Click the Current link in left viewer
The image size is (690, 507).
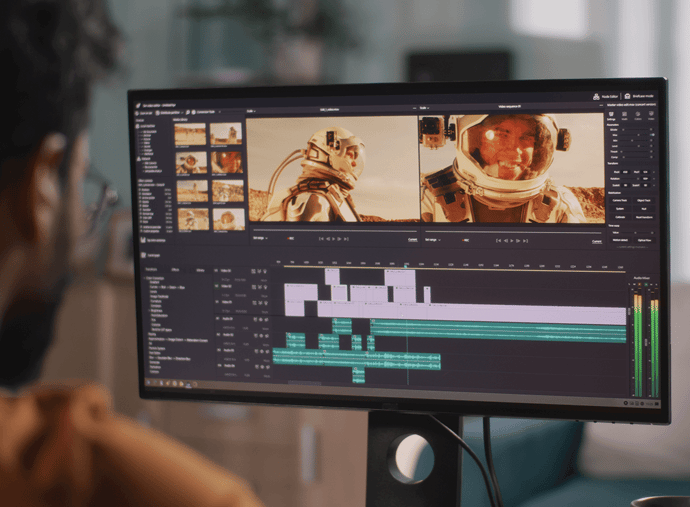412,240
